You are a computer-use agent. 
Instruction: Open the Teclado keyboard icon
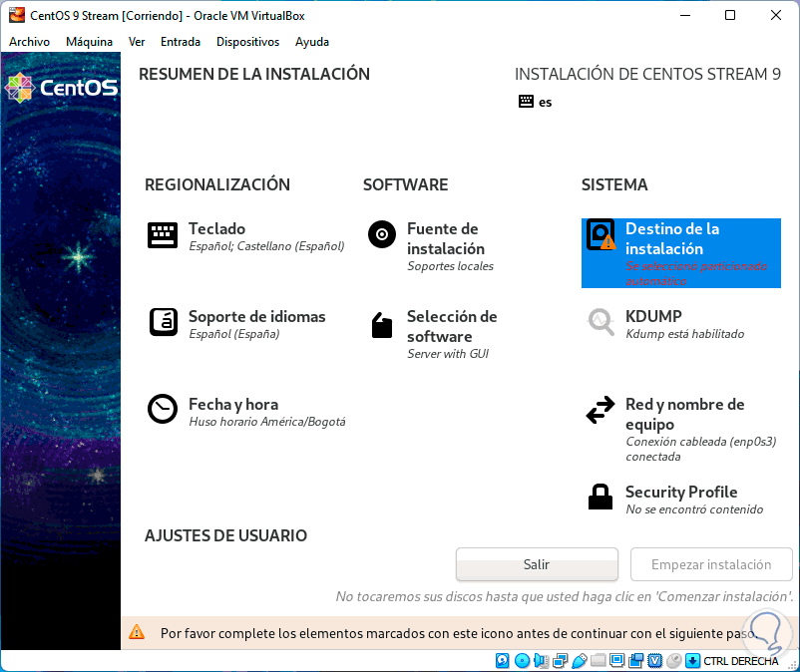click(163, 235)
